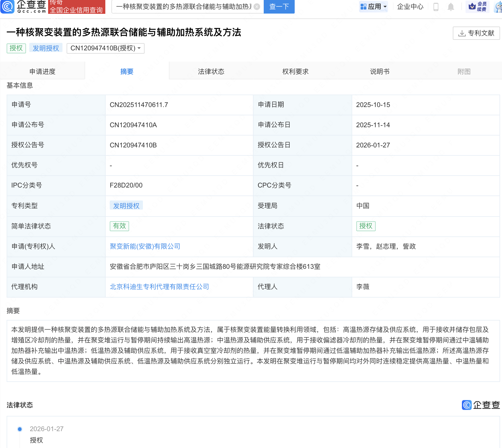Expand the 应用 apps dropdown menu
The image size is (502, 448).
[x=373, y=7]
